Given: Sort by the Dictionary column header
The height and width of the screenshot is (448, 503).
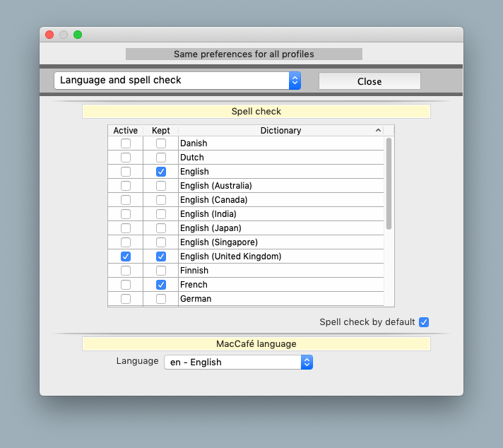Looking at the screenshot, I should 280,131.
